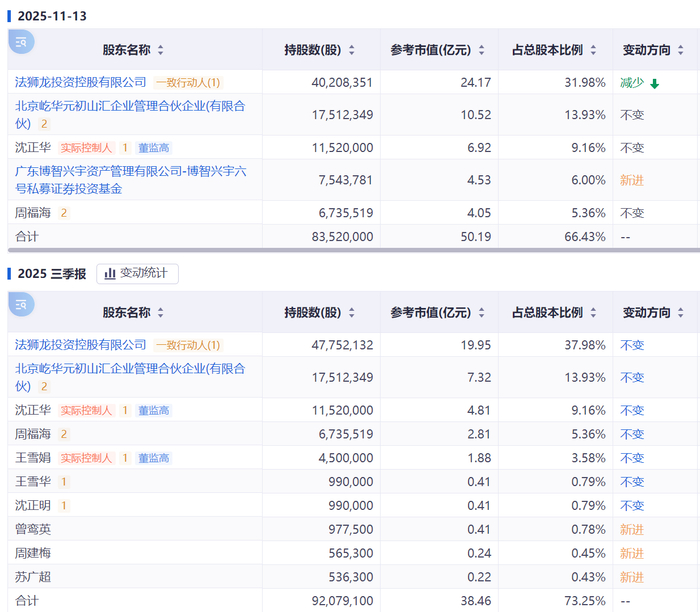Screen dimensions: 700x612
Task: Open the 变动统计 button
Action: 138,273
